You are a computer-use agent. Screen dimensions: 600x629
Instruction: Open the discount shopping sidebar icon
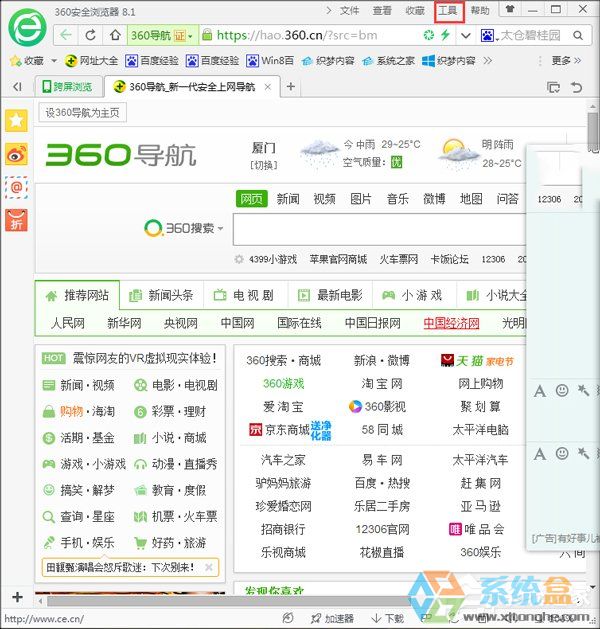click(16, 220)
